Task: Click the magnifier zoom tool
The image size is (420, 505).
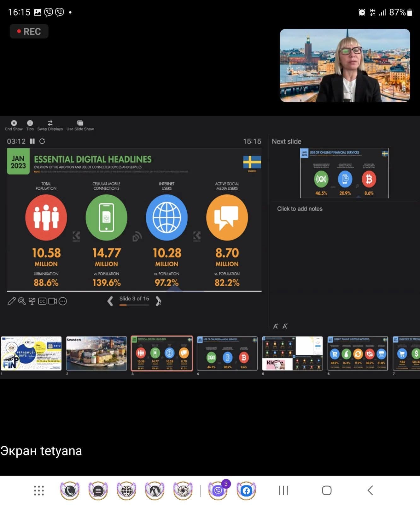Action: coord(22,301)
